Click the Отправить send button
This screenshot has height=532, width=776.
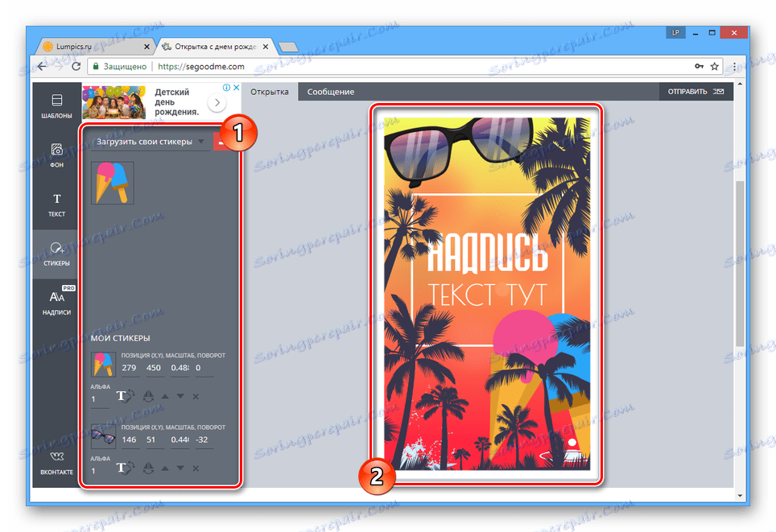pos(696,92)
